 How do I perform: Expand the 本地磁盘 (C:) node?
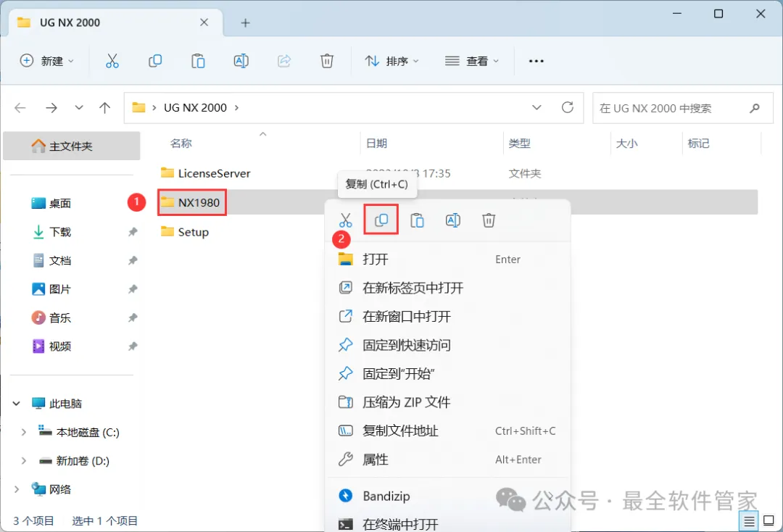point(23,432)
